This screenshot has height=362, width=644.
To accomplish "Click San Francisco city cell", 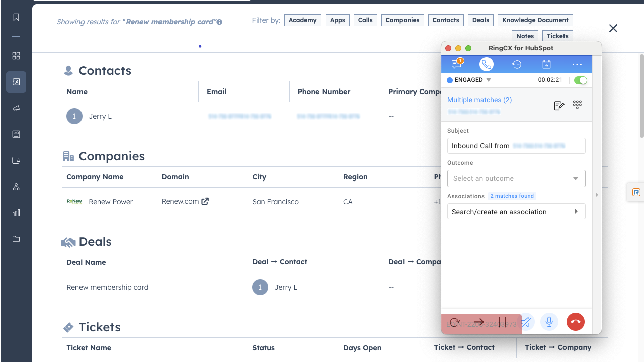I will click(276, 202).
